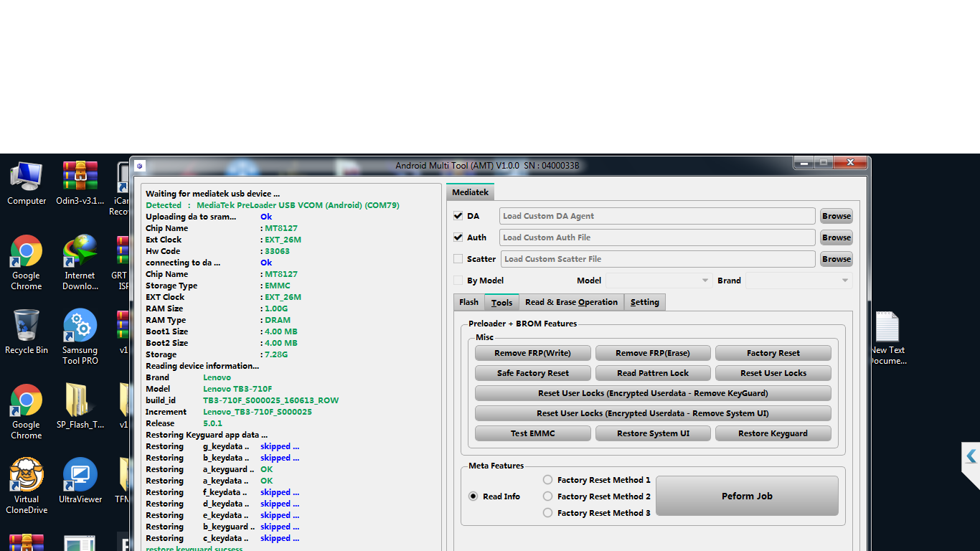Launch UltraViewer shortcut
This screenshot has height=551, width=980.
pyautogui.click(x=80, y=481)
